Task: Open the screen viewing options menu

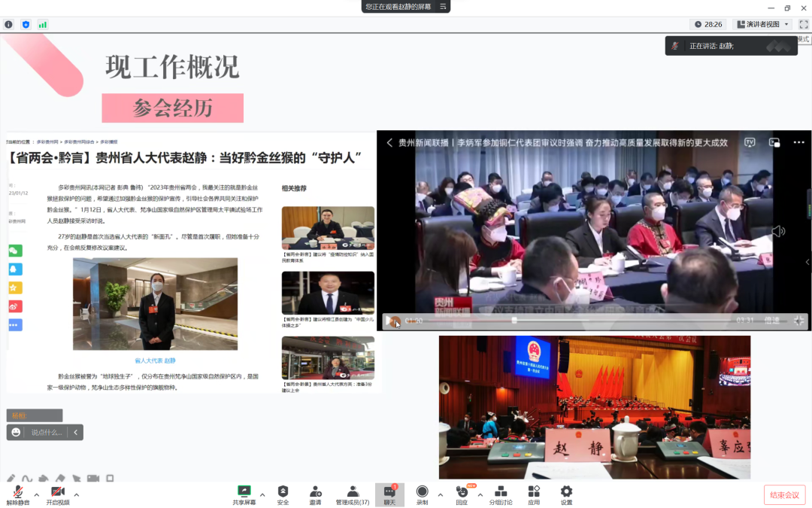Action: pyautogui.click(x=444, y=7)
